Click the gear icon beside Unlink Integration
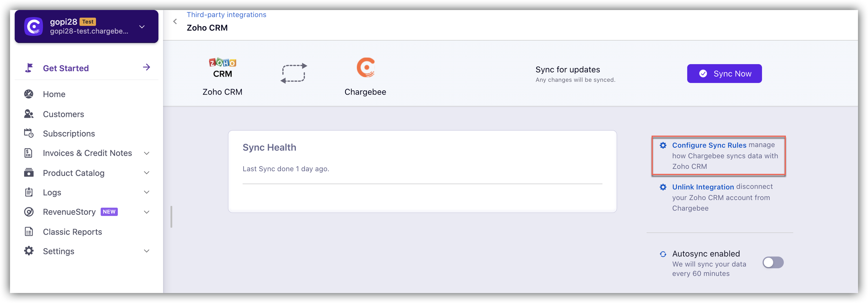Image resolution: width=868 pixels, height=303 pixels. tap(663, 187)
